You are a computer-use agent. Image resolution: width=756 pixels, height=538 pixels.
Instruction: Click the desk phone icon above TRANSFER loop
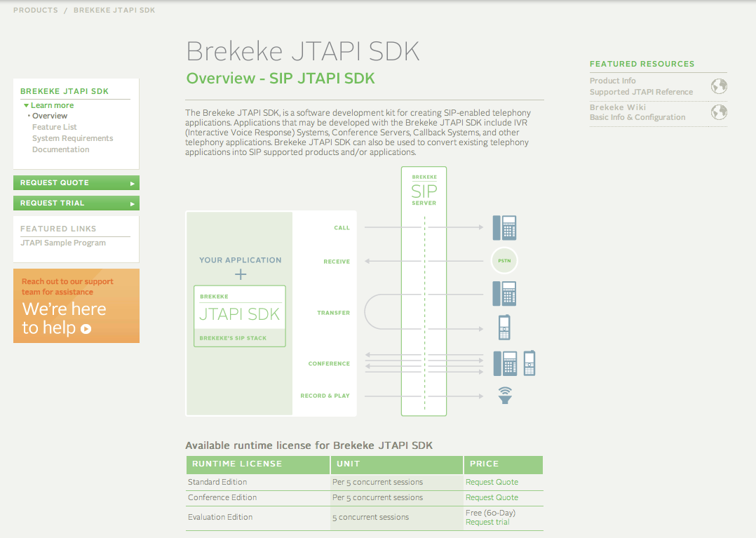(x=504, y=294)
